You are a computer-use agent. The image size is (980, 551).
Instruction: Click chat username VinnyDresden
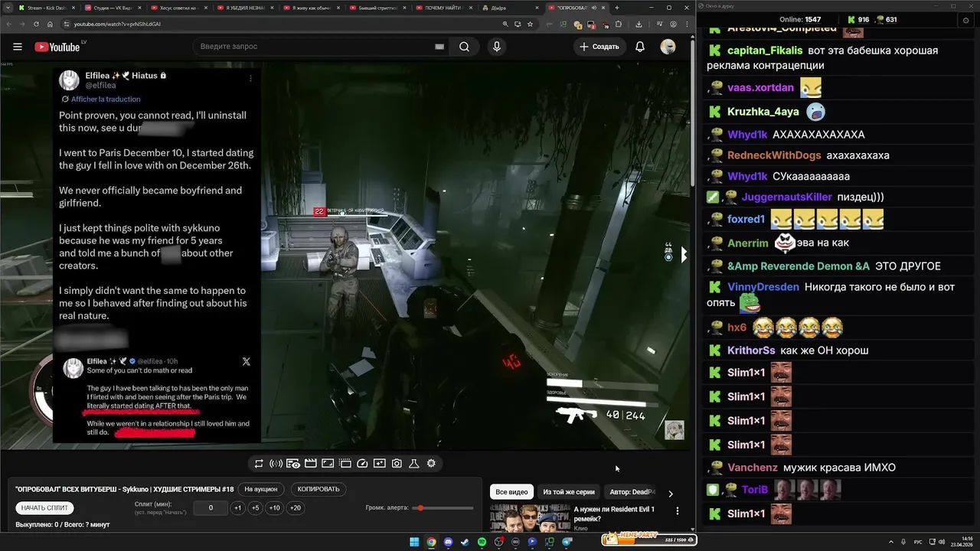coord(763,287)
